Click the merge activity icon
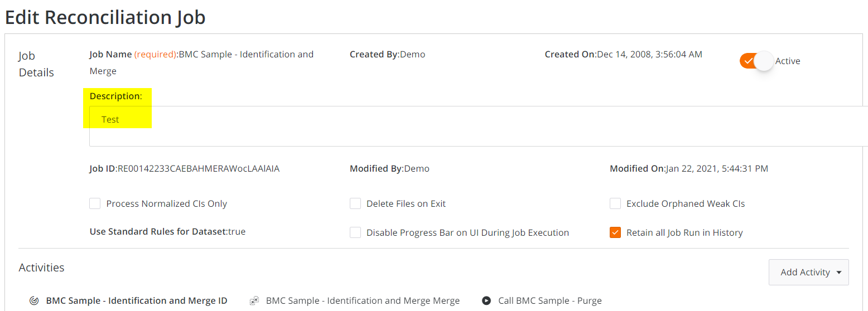 (x=254, y=301)
